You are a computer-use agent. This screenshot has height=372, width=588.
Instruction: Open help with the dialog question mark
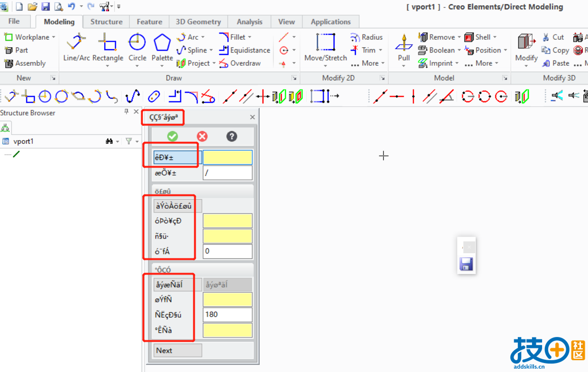[x=231, y=136]
